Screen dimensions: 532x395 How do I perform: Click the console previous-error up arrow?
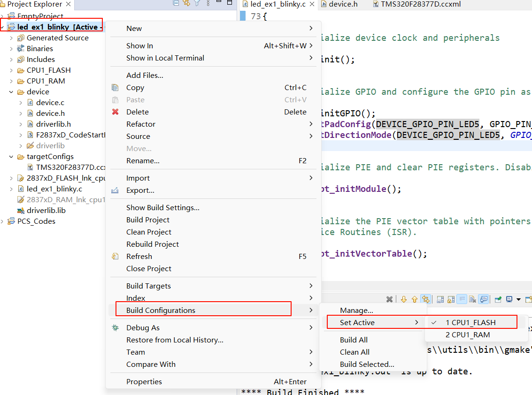(415, 299)
